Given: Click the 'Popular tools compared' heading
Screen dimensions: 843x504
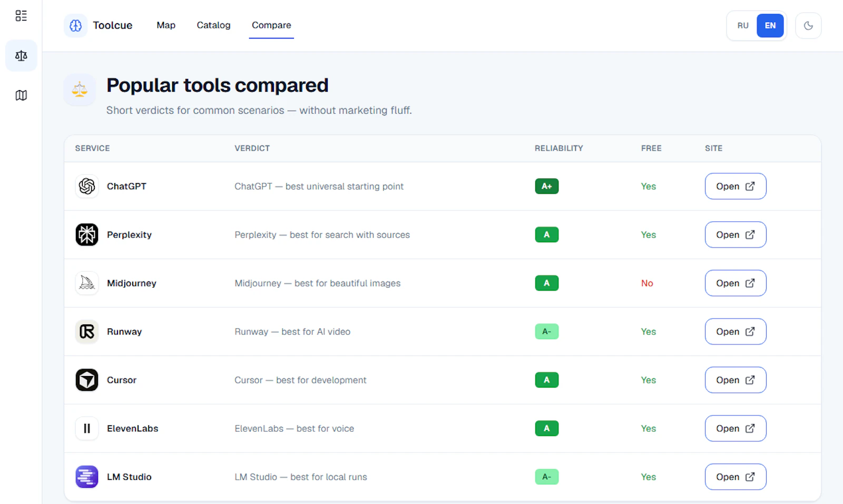Looking at the screenshot, I should click(x=218, y=85).
